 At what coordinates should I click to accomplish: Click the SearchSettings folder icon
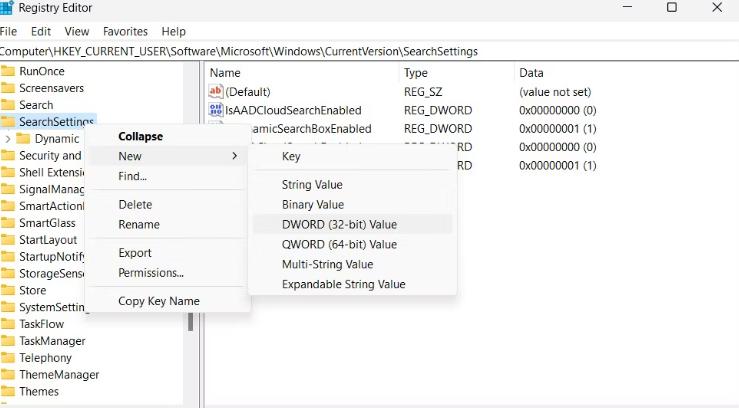click(8, 122)
